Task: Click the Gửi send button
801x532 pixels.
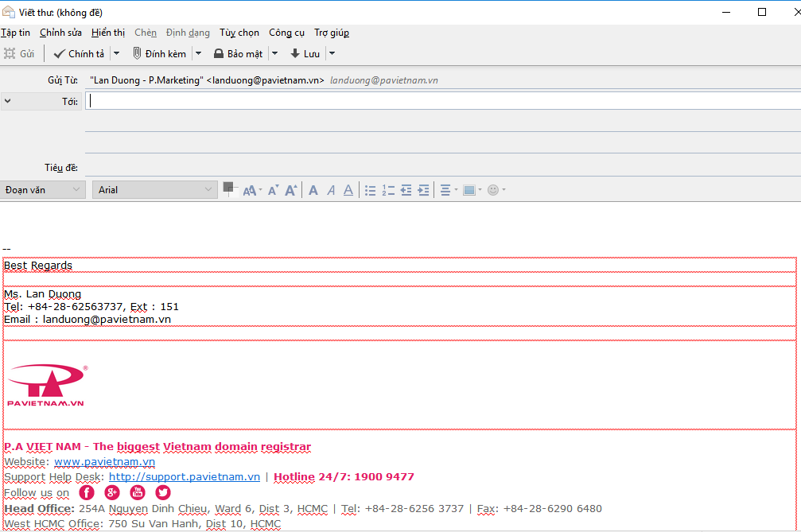Action: point(19,53)
